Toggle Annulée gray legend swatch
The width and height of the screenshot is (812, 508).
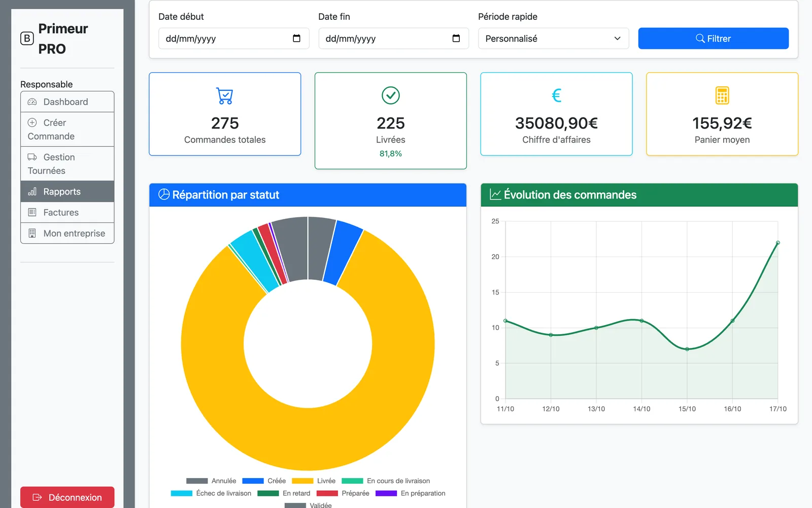coord(197,481)
